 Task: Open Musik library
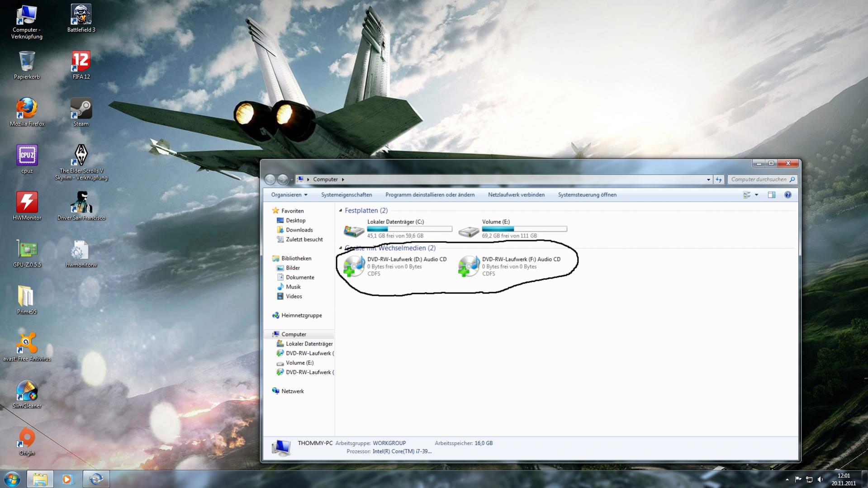tap(289, 287)
